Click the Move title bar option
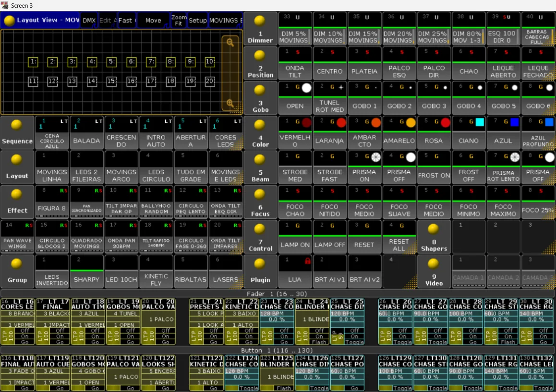Viewport: 556px width, 392px height. [153, 21]
